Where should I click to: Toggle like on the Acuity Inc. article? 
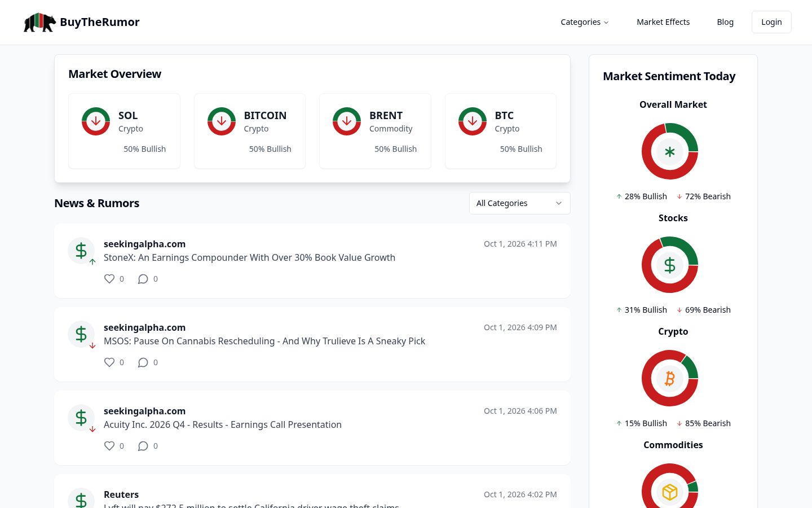109,446
